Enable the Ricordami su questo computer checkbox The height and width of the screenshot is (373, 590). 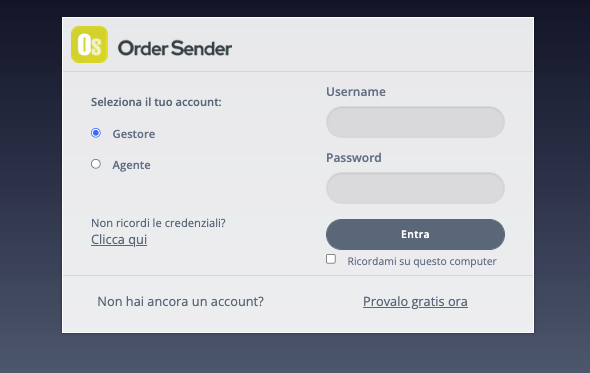pos(331,259)
